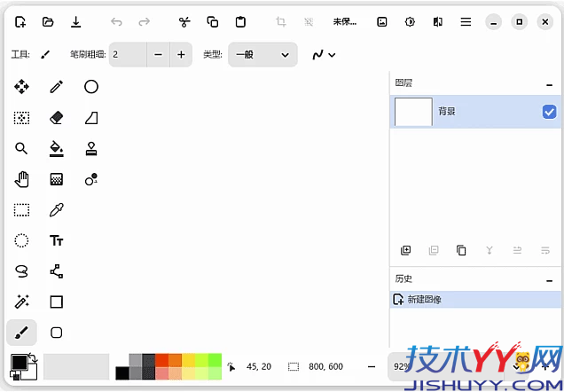Screen dimensions: 564x392
Task: Increase brush width with plus button
Action: coord(181,55)
